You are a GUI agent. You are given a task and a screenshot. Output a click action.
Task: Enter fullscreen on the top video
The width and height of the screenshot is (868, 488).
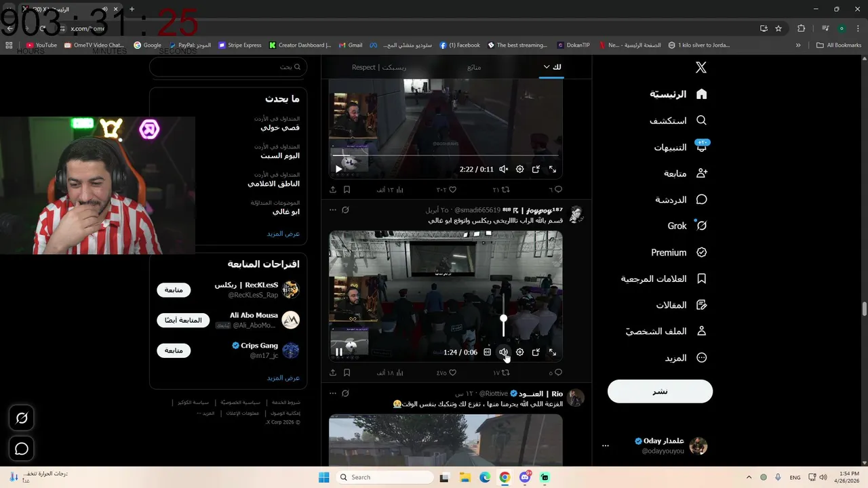click(552, 169)
